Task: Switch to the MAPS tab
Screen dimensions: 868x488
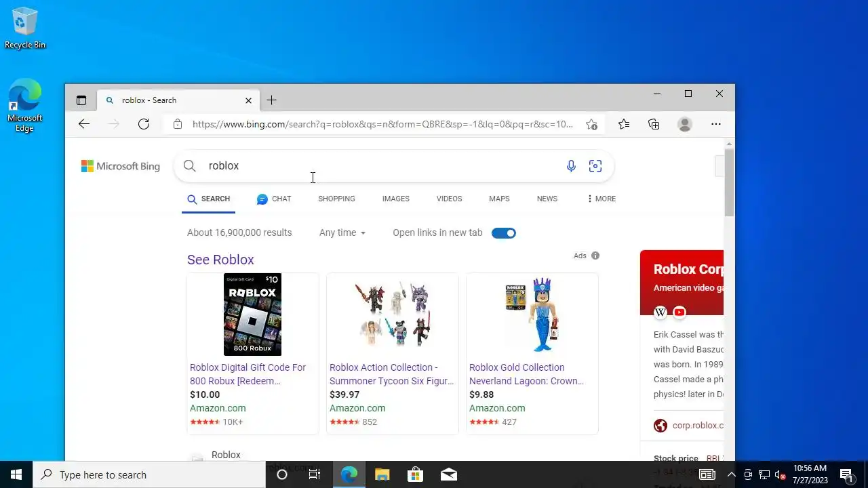Action: click(x=499, y=199)
